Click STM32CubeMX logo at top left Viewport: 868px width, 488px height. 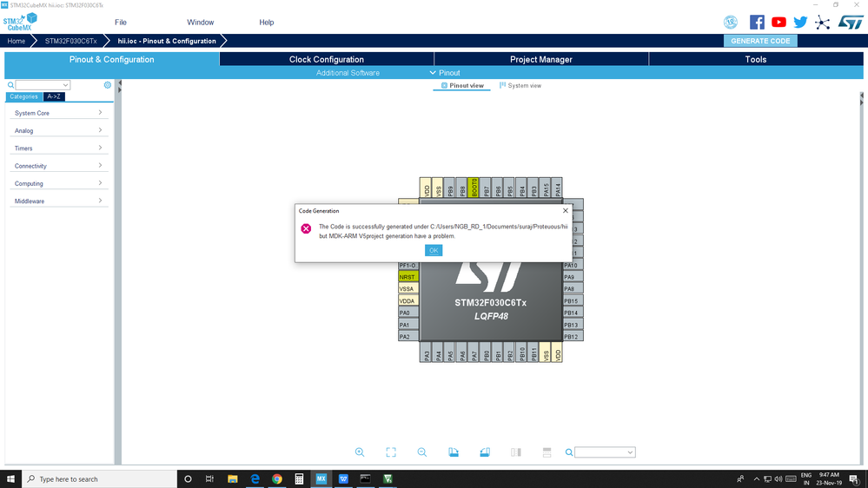[20, 22]
